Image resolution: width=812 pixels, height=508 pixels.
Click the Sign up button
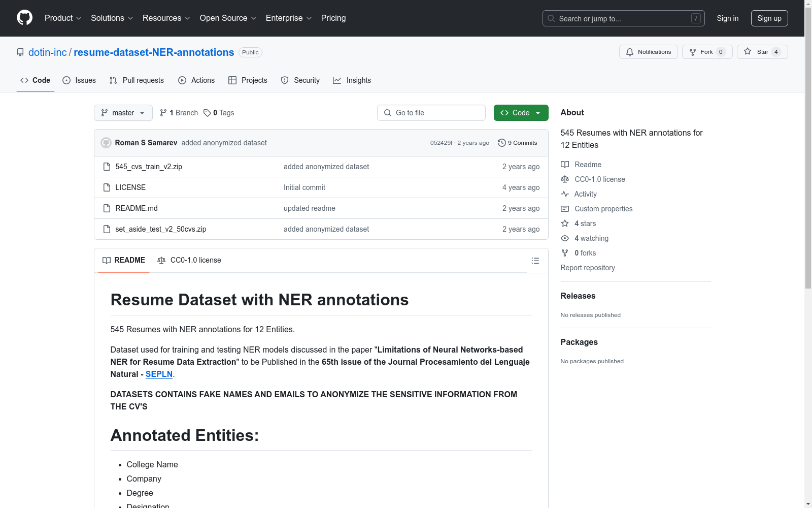click(x=769, y=18)
